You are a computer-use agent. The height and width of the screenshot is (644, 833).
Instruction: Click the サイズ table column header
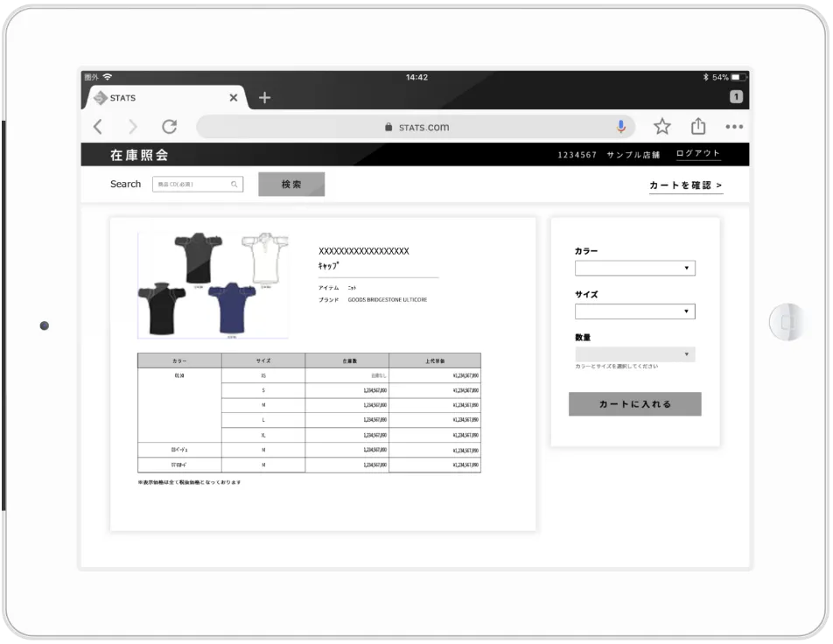pyautogui.click(x=263, y=360)
